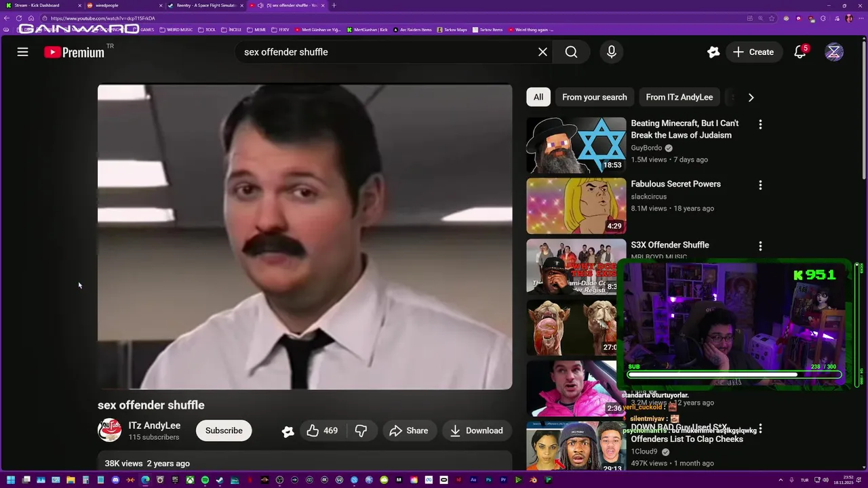
Task: Open options for Fabulous Secret Powers video
Action: (760, 185)
